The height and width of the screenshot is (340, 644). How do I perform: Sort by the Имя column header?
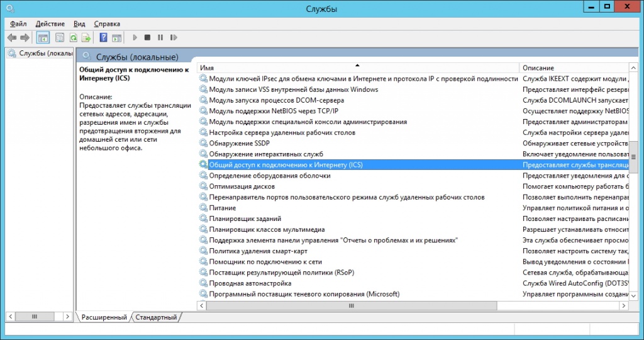click(358, 68)
